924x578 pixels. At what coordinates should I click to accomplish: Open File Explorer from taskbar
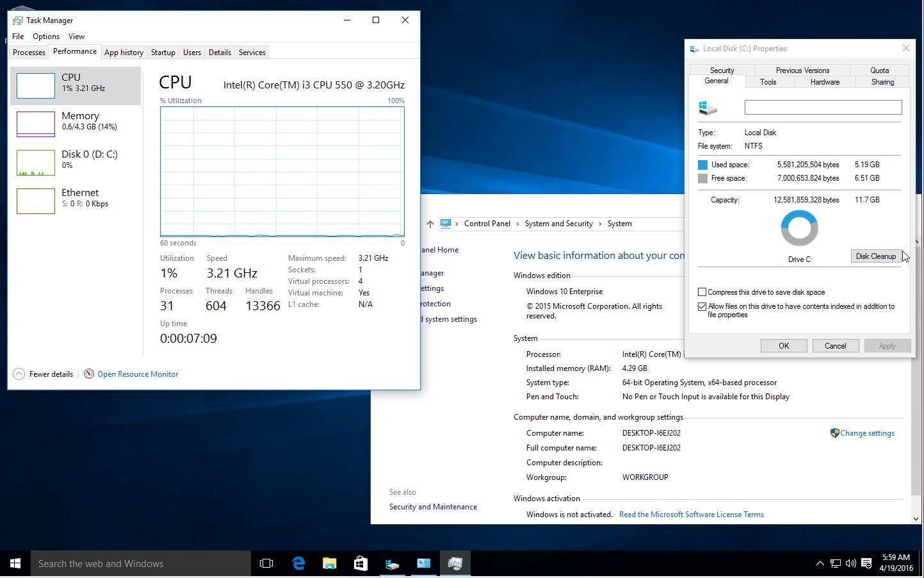(x=329, y=564)
